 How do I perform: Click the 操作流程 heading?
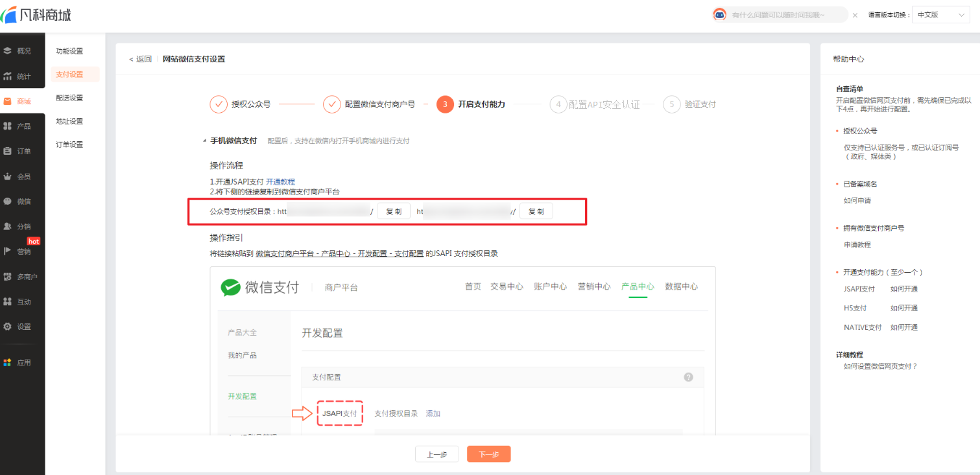point(226,165)
